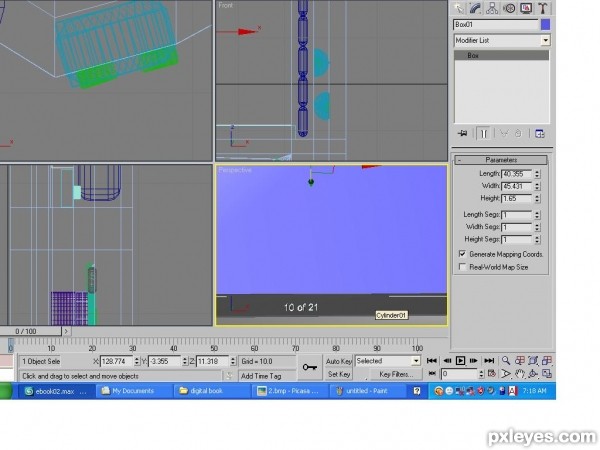Go to Start frame
600x450 pixels.
click(432, 360)
